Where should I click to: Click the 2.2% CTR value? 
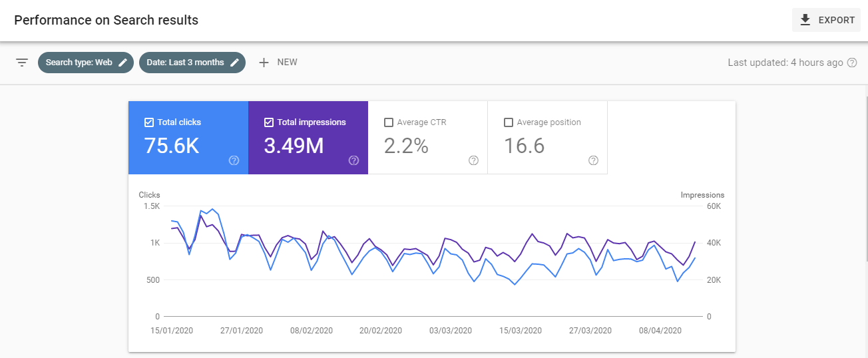406,146
